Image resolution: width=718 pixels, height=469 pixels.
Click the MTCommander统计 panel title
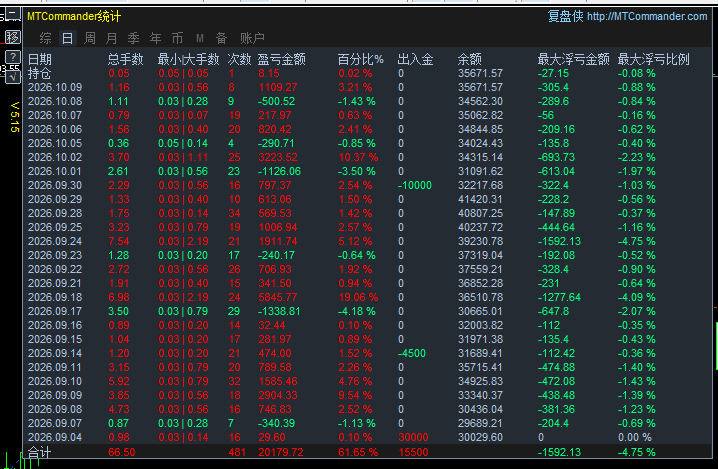74,16
